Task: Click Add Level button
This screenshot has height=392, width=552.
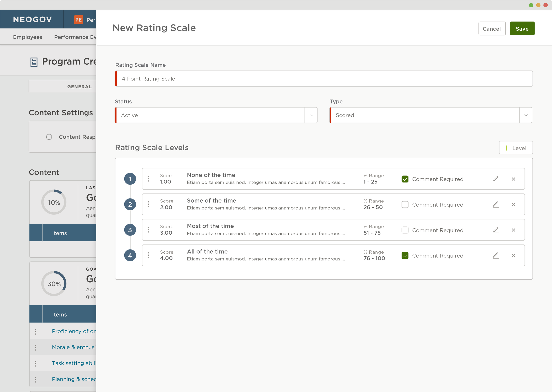Action: click(516, 148)
